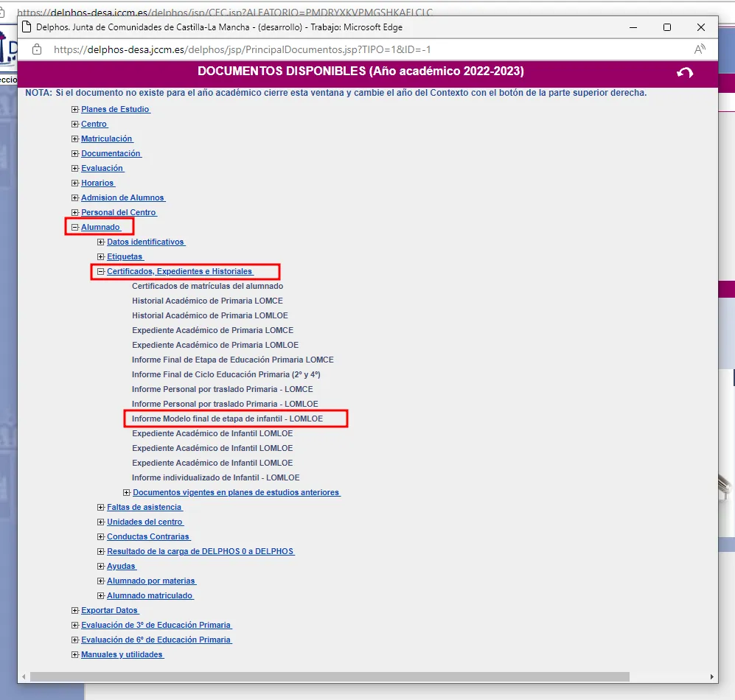735x700 pixels.
Task: Expand the Planes de Estudio node
Action: (74, 109)
